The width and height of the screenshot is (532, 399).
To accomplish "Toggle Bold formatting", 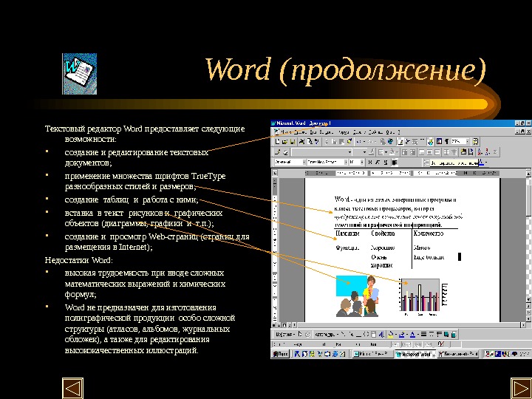I will pyautogui.click(x=370, y=162).
